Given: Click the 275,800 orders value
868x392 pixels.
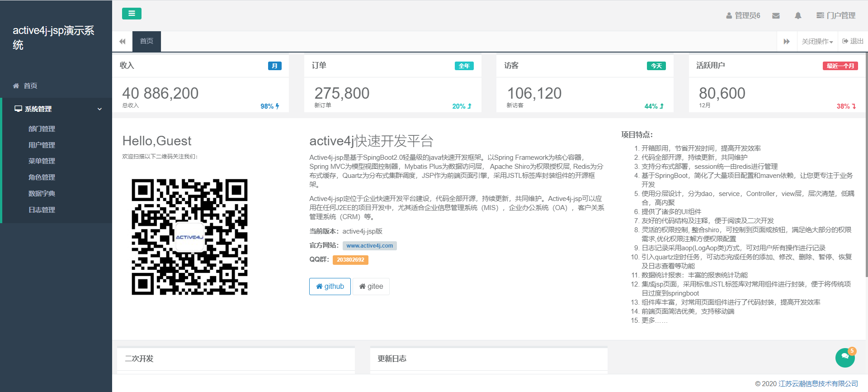Looking at the screenshot, I should 342,93.
